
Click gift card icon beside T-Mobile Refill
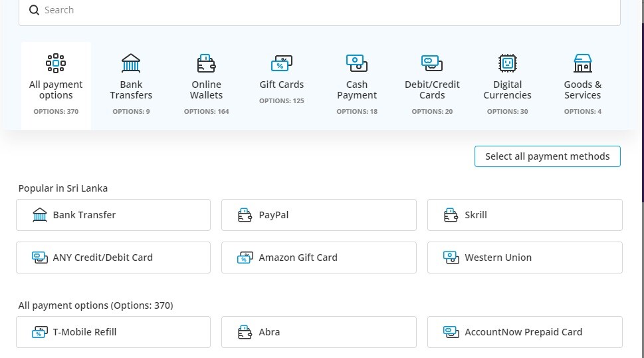coord(40,332)
